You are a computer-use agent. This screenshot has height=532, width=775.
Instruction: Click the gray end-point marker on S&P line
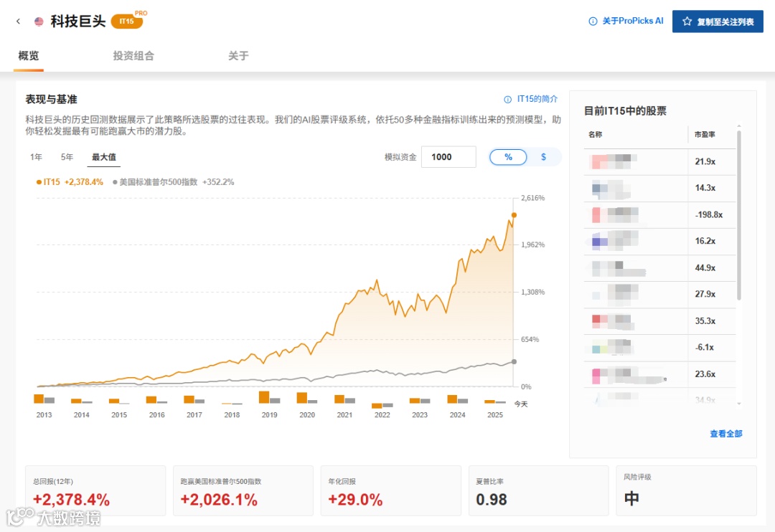[x=514, y=361]
